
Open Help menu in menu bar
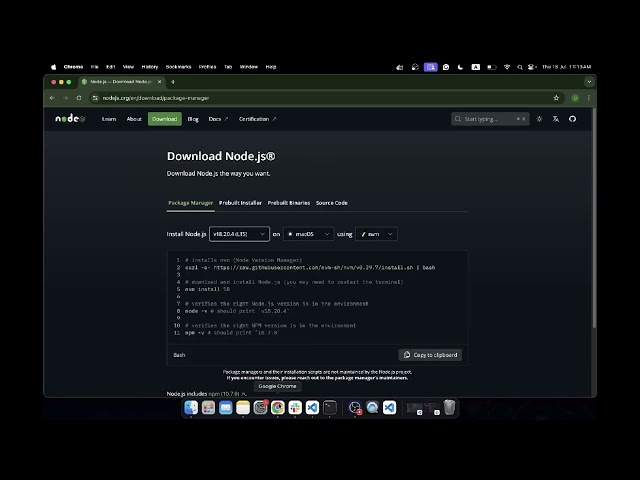tap(271, 67)
